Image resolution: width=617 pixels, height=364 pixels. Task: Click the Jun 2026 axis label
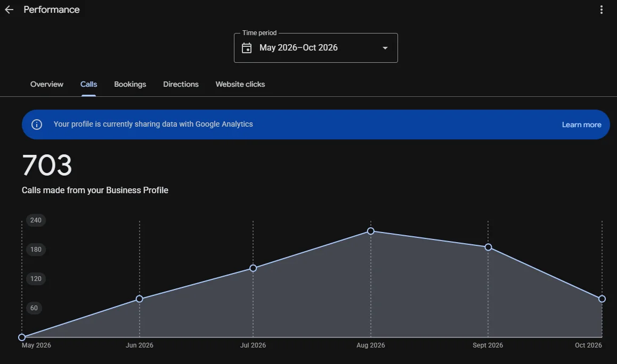point(139,345)
